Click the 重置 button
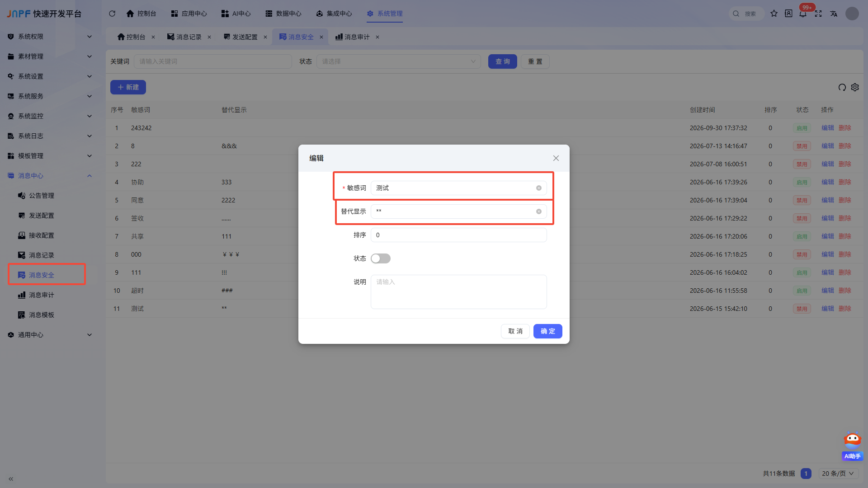868x488 pixels. pos(535,61)
